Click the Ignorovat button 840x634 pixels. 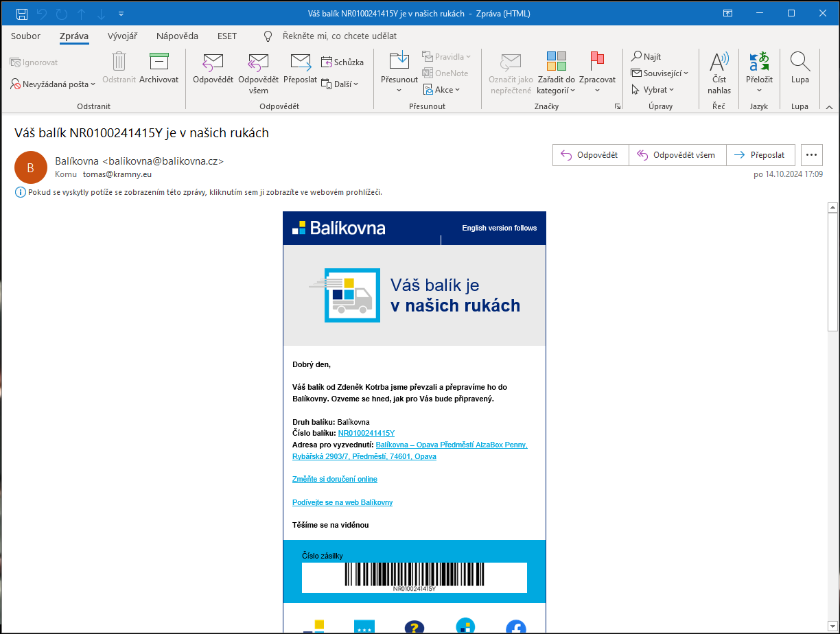34,62
